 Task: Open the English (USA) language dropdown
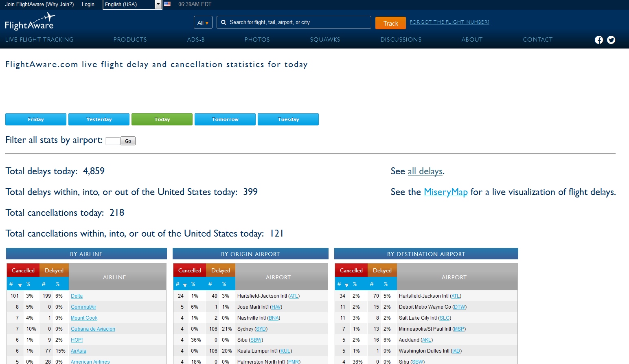tap(132, 4)
